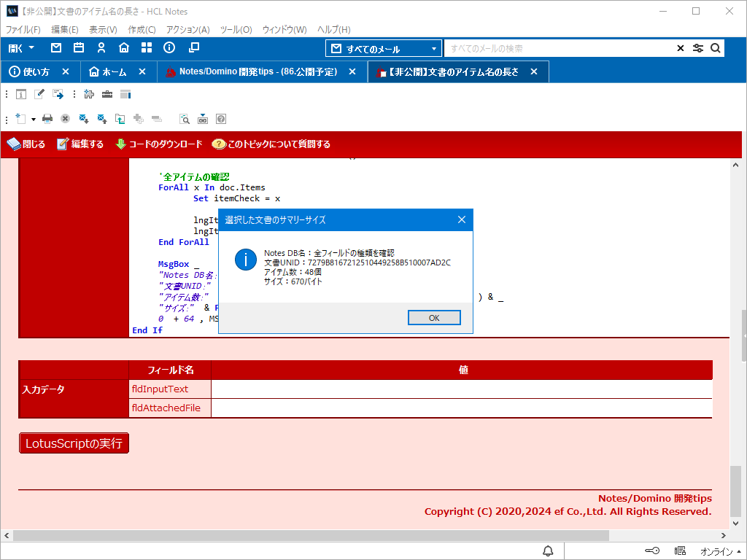This screenshot has width=747, height=560.
Task: Open the すべてのメール search scope dropdown
Action: point(384,49)
